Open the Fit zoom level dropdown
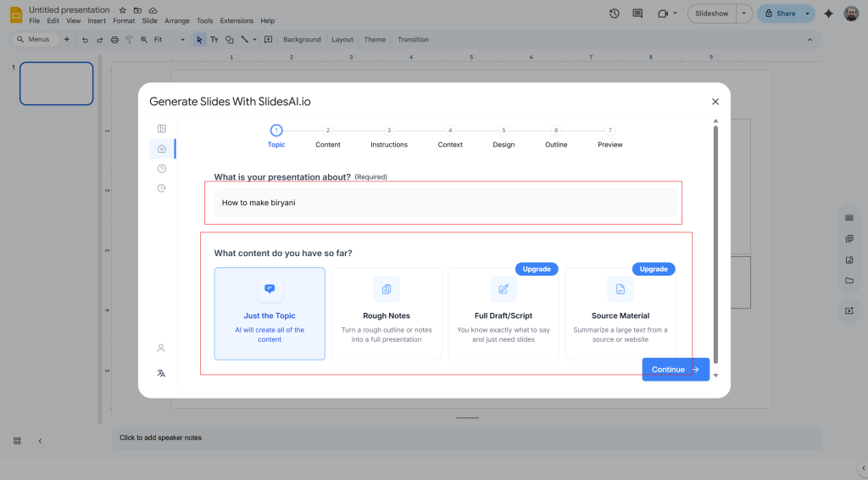This screenshot has height=480, width=868. (170, 40)
